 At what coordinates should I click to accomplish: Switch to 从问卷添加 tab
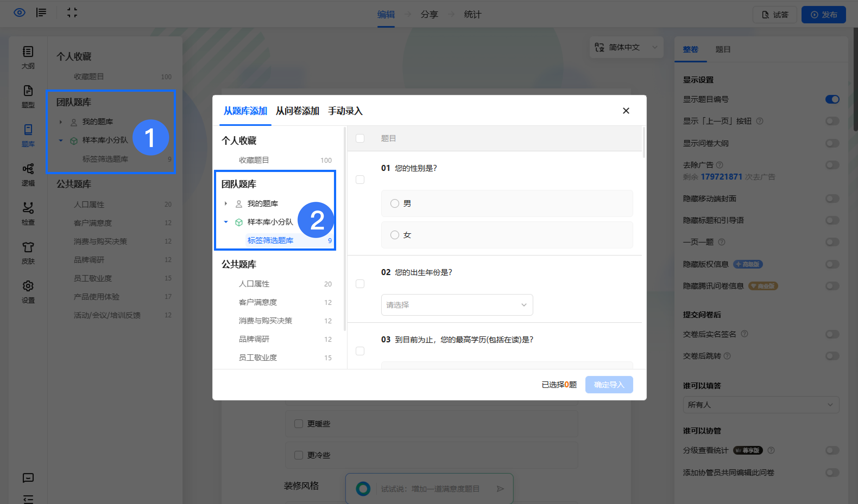(297, 111)
